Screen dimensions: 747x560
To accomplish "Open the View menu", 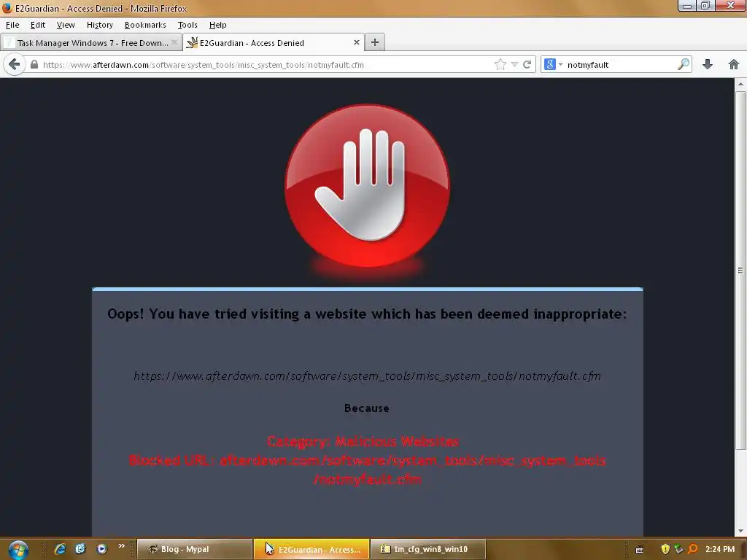I will coord(65,25).
